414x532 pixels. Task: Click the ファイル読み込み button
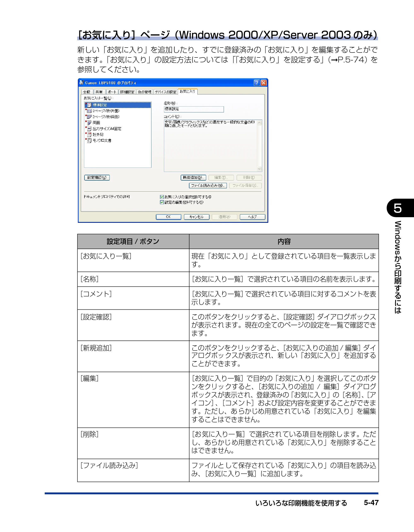coord(208,186)
